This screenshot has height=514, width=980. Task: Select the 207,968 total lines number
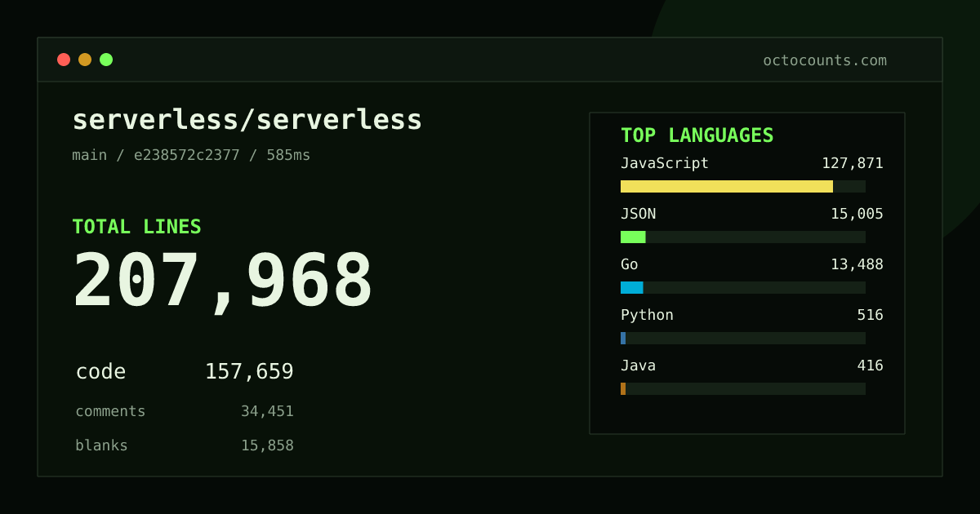point(223,281)
